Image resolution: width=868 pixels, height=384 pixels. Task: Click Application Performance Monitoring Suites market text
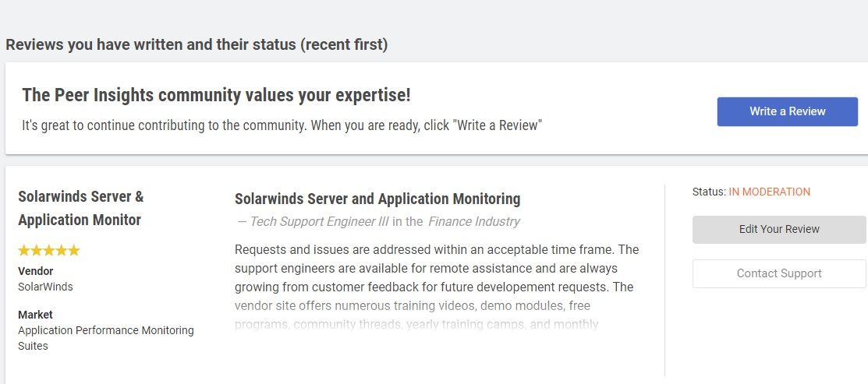(106, 338)
